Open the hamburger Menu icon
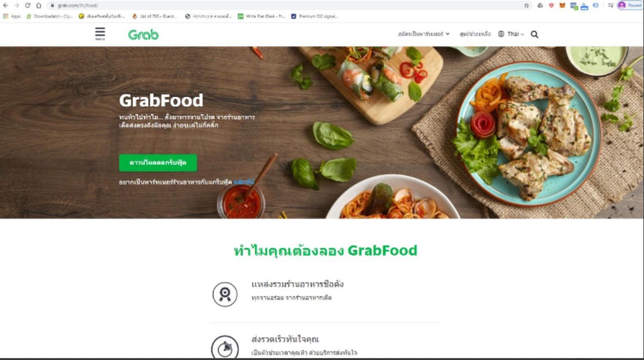This screenshot has height=360, width=644. pos(100,33)
